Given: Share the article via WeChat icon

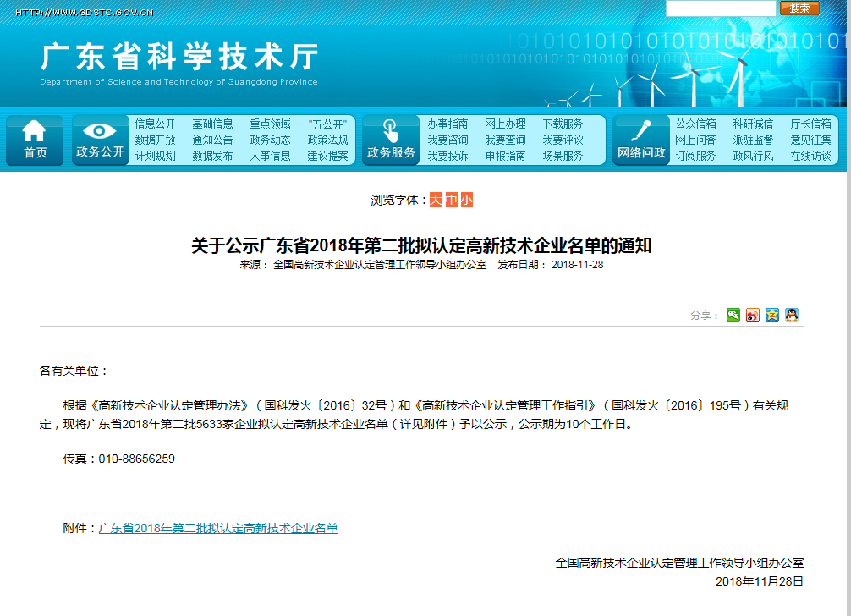Looking at the screenshot, I should pyautogui.click(x=733, y=315).
